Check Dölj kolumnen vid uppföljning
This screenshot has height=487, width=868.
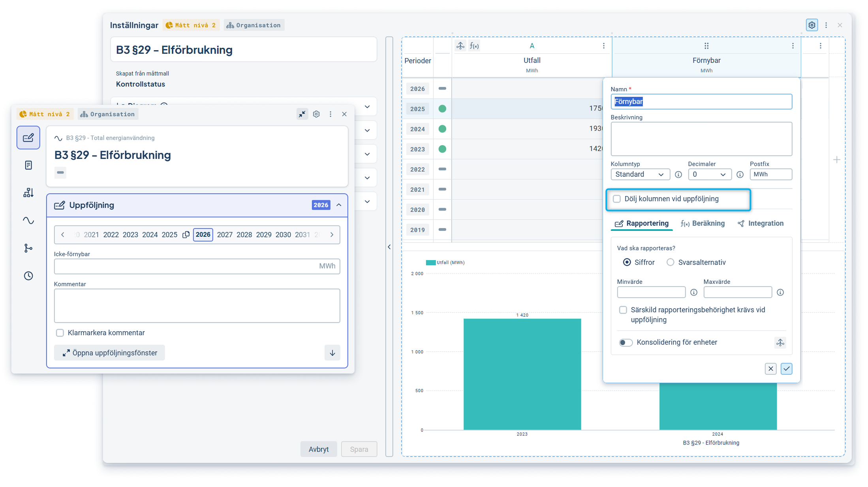point(617,199)
